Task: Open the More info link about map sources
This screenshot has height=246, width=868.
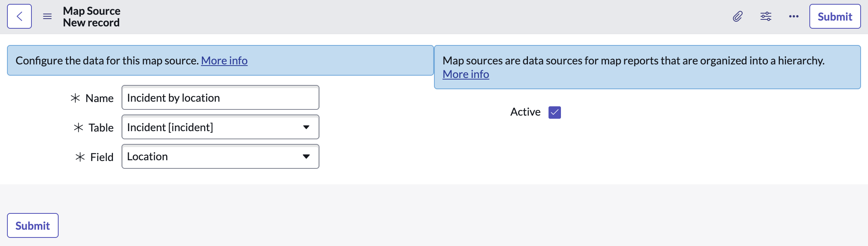Action: pos(465,74)
